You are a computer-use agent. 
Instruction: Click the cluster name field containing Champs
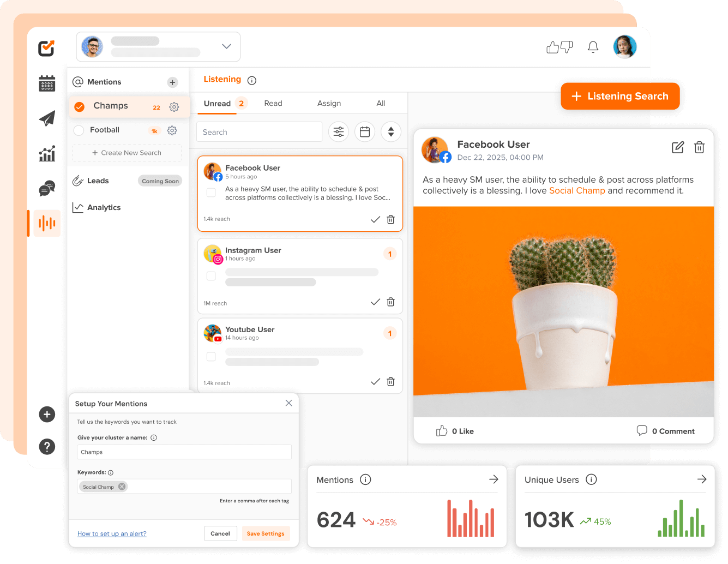coord(184,452)
